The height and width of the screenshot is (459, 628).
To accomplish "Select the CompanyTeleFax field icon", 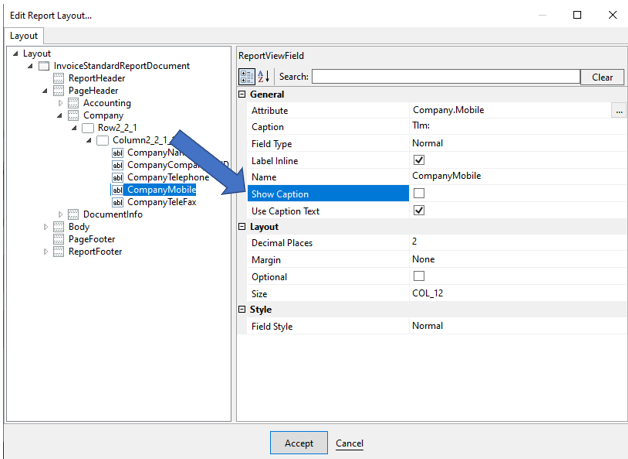I will pos(117,202).
